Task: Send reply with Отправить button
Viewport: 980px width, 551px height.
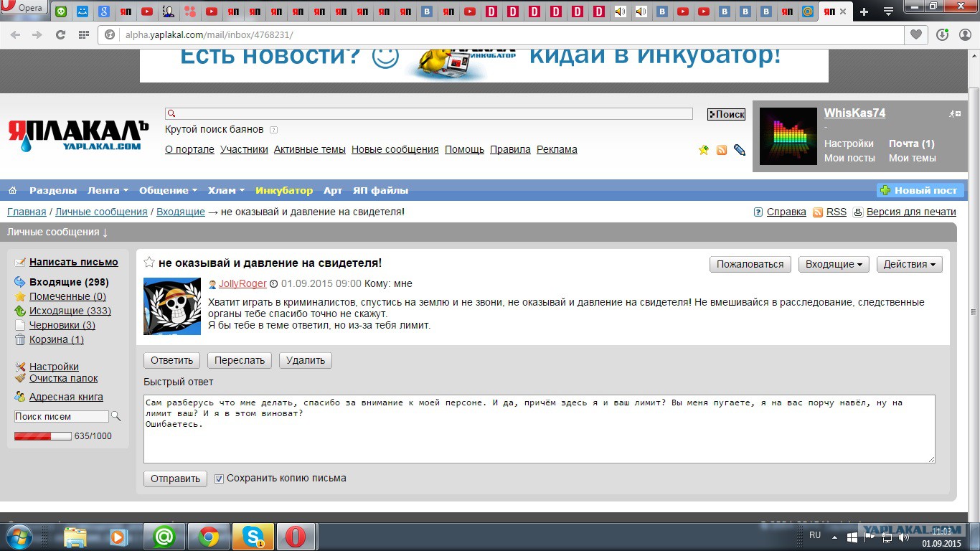Action: pyautogui.click(x=175, y=479)
